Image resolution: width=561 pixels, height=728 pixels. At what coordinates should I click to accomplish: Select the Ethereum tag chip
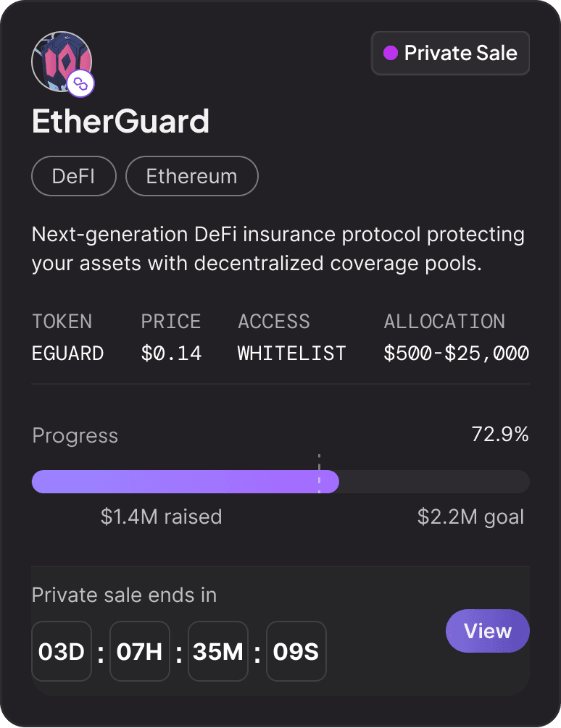tap(192, 177)
